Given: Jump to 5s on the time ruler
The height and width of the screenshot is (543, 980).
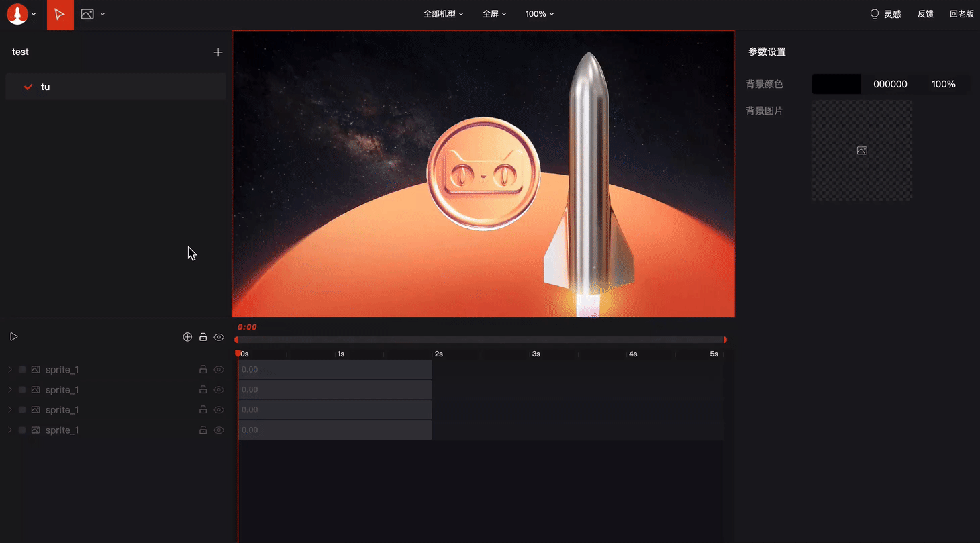Looking at the screenshot, I should point(714,354).
